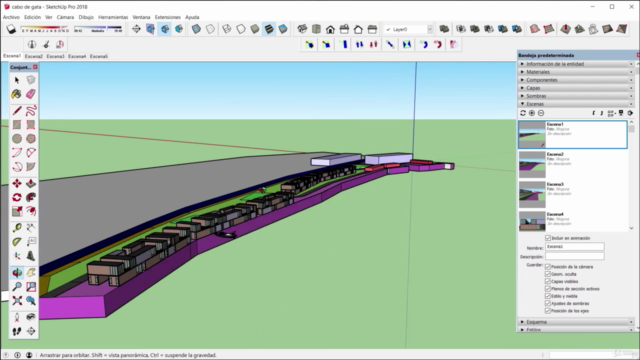
Task: Activate the Push/Pull tool
Action: point(31,183)
